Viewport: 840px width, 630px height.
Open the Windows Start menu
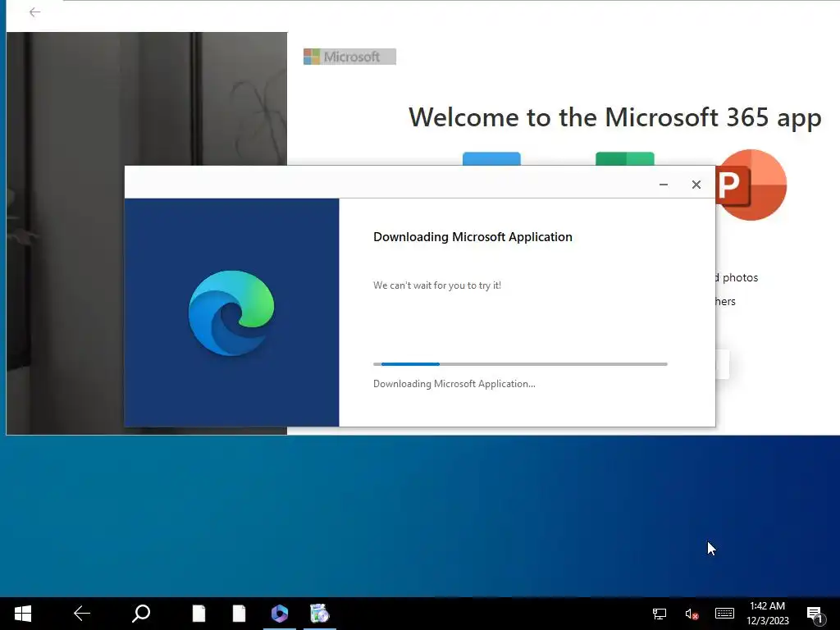[x=23, y=614]
